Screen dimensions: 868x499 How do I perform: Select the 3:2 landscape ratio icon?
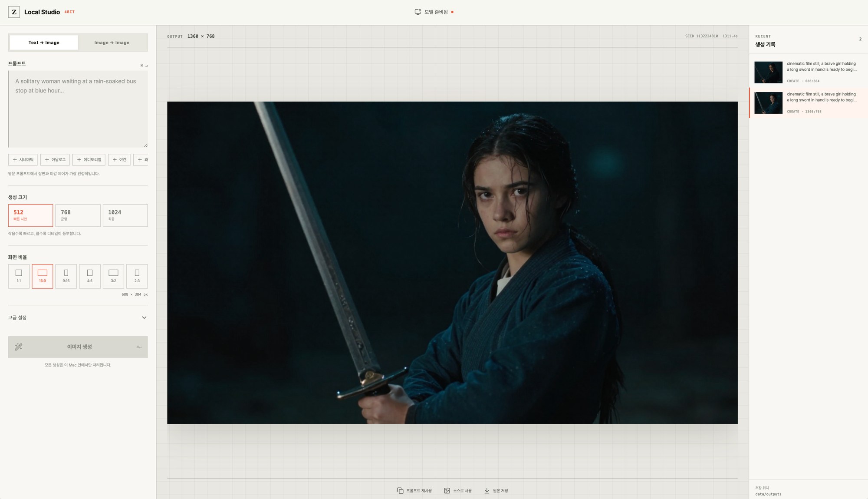click(x=113, y=273)
